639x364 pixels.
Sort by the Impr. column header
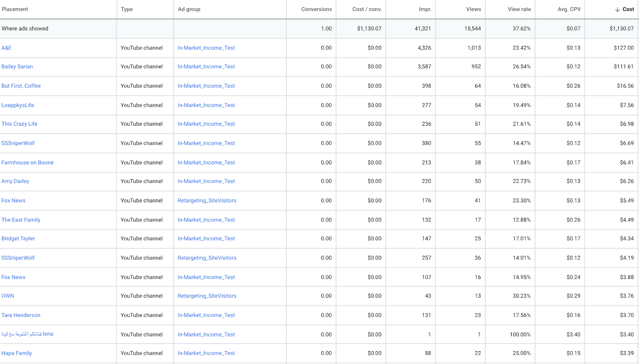click(x=425, y=9)
